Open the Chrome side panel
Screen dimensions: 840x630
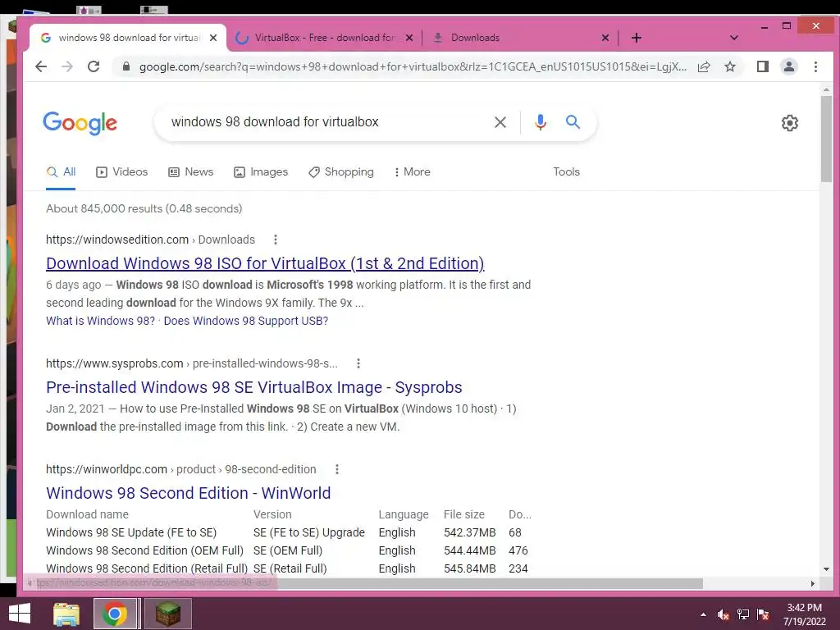762,66
